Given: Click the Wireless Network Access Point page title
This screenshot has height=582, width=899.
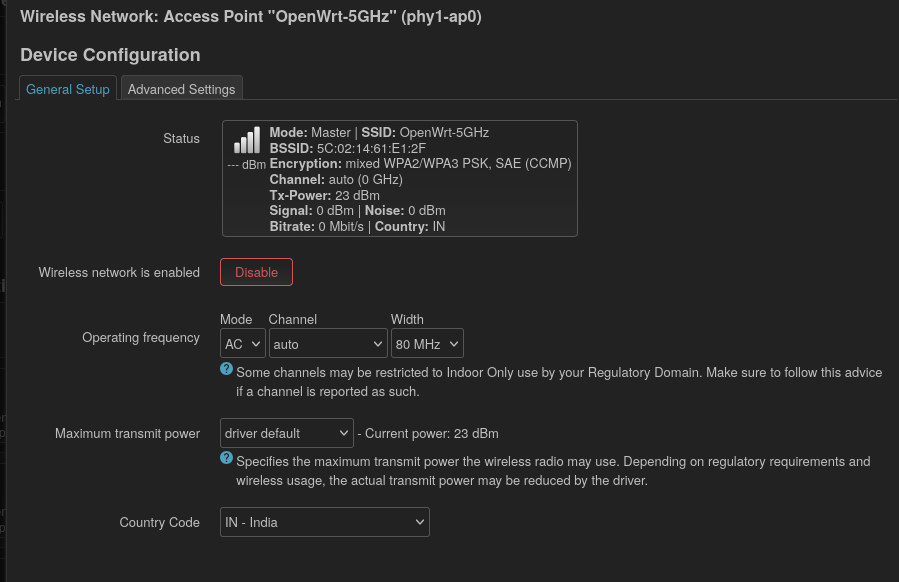Looking at the screenshot, I should tap(250, 17).
